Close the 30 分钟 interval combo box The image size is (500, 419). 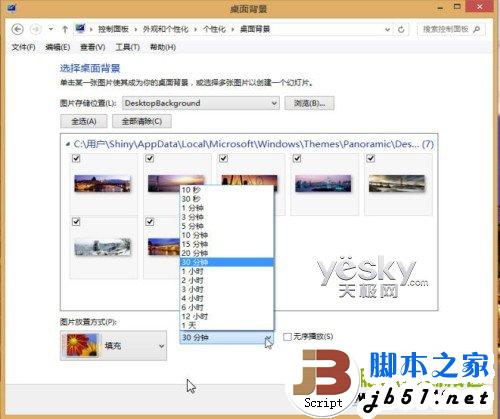pos(227,338)
